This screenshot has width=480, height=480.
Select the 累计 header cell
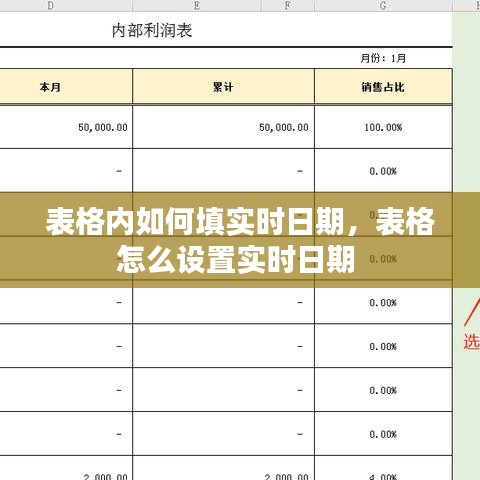(x=223, y=87)
